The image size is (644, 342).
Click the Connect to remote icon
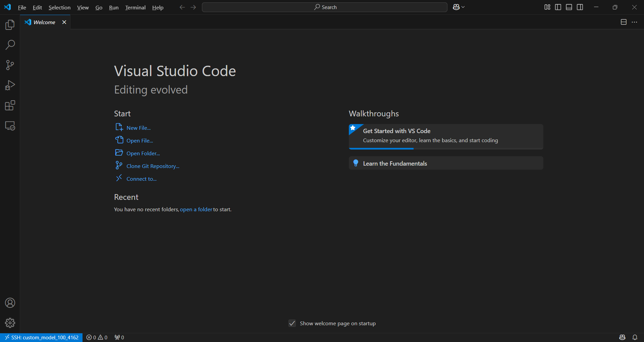(119, 178)
